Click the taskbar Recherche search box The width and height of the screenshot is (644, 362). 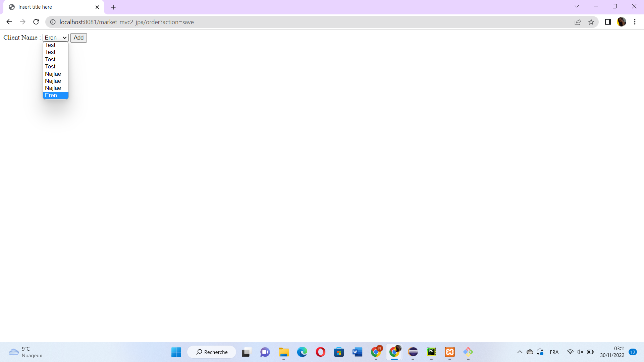click(212, 352)
